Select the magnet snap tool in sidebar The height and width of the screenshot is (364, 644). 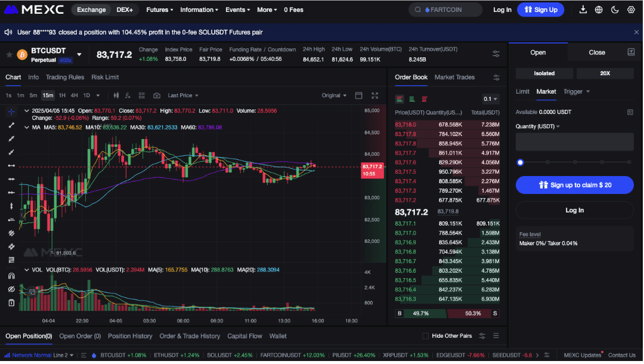tap(11, 276)
